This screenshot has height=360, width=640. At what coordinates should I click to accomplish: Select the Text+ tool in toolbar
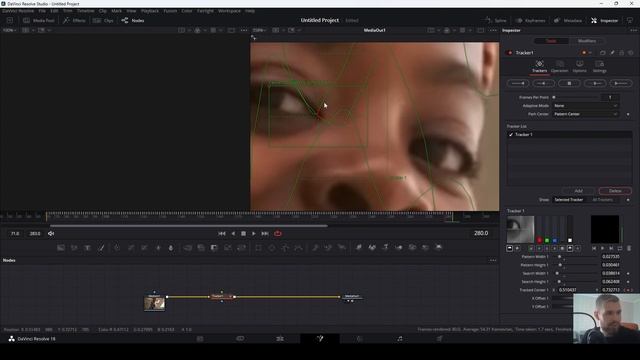click(87, 247)
